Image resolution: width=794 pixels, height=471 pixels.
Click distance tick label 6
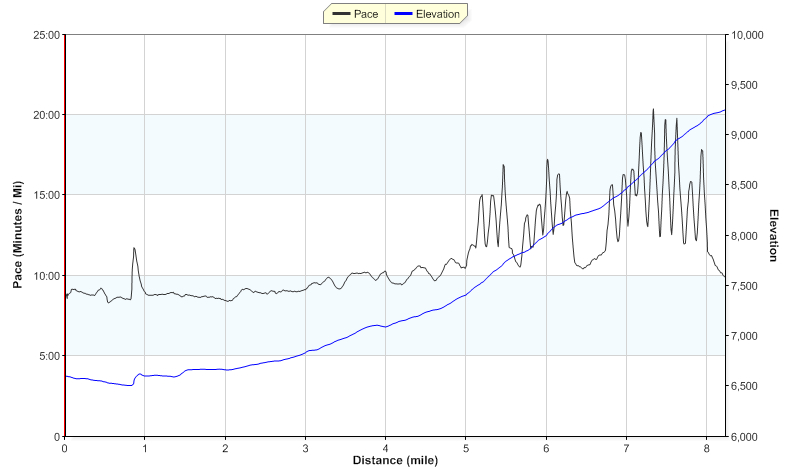pyautogui.click(x=546, y=448)
